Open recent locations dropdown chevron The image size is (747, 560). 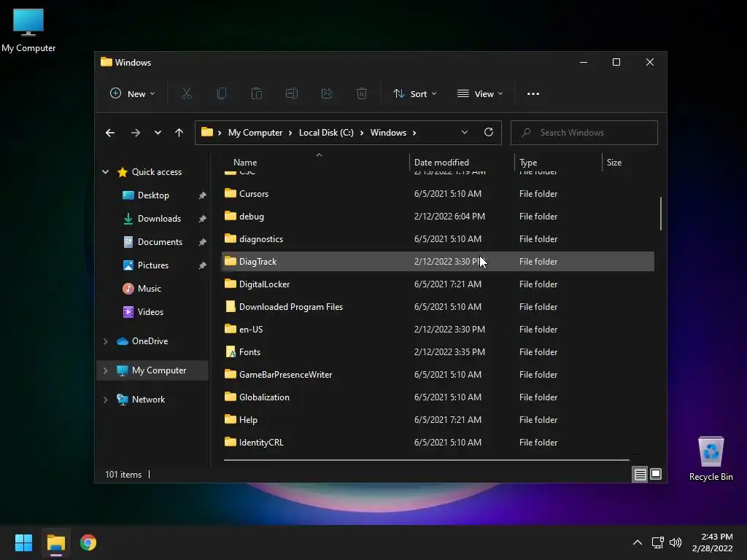pyautogui.click(x=158, y=133)
